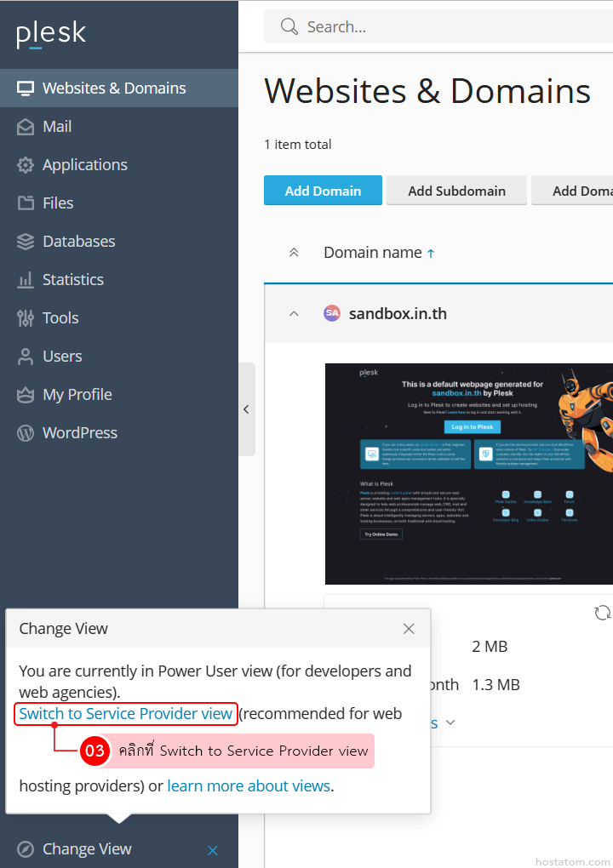Click the Search input field
Viewport: 613px width, 868px height.
[x=451, y=27]
